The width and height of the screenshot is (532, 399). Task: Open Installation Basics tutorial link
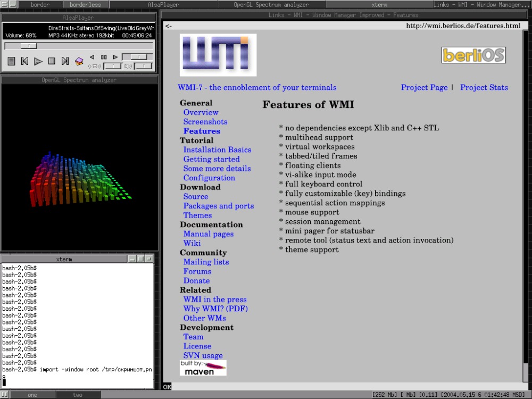click(x=218, y=149)
